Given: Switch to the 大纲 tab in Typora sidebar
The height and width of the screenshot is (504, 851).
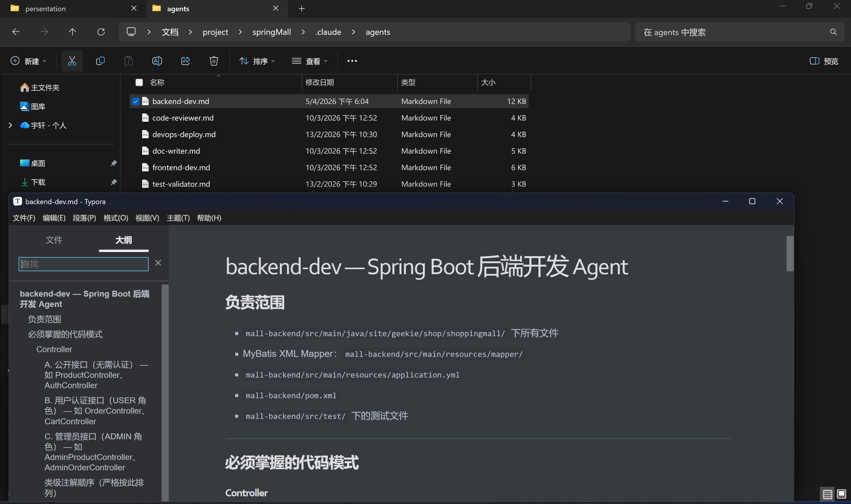Looking at the screenshot, I should [124, 240].
